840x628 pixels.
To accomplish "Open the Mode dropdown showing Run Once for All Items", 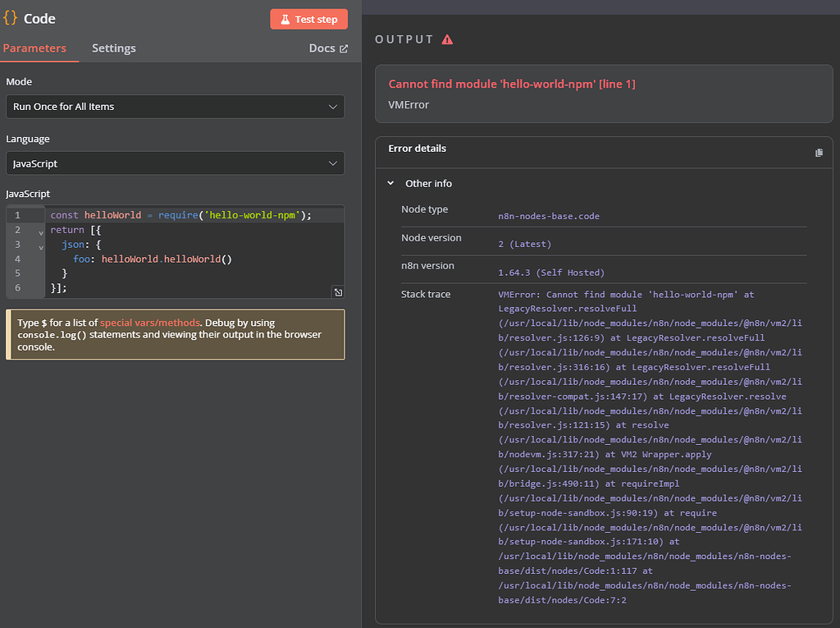I will tap(175, 107).
